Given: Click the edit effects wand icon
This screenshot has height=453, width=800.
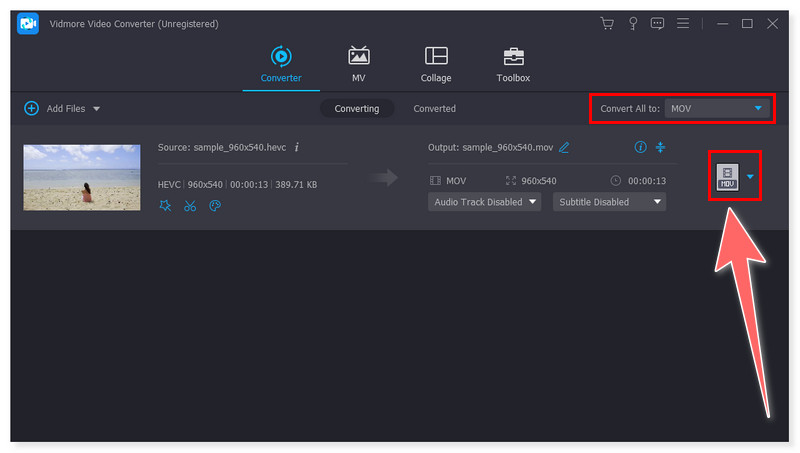Looking at the screenshot, I should (164, 205).
